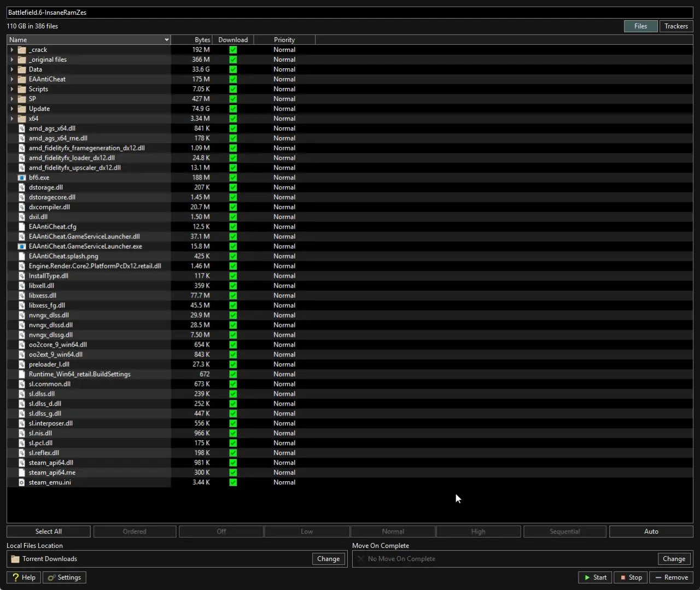700x590 pixels.
Task: Toggle download checkbox for bf6.exe
Action: pyautogui.click(x=233, y=178)
